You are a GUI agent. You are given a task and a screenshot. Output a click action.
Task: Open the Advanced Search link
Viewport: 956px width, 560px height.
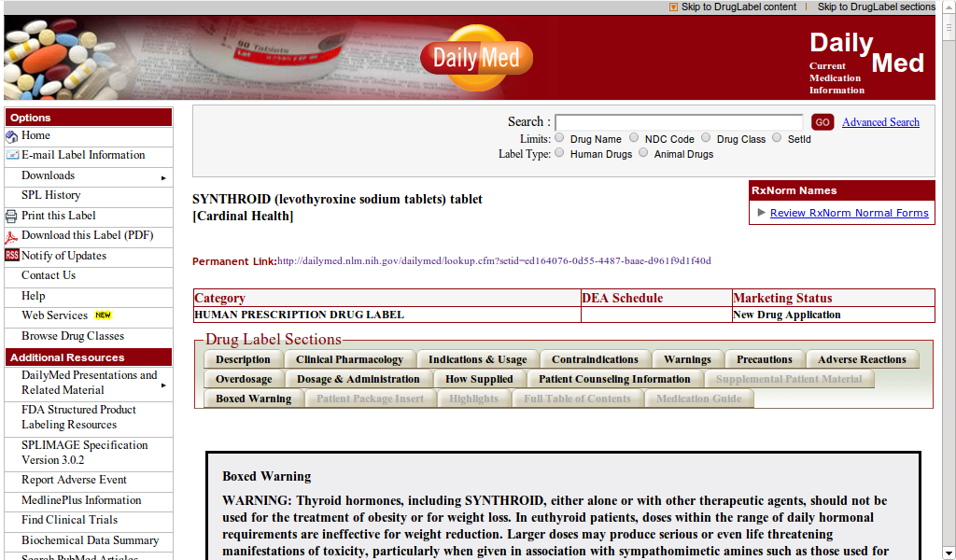click(x=880, y=122)
